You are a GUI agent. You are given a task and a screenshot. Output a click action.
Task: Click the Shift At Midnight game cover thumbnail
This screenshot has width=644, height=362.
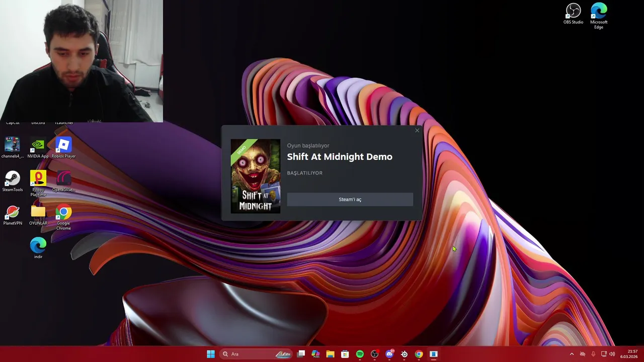click(256, 176)
